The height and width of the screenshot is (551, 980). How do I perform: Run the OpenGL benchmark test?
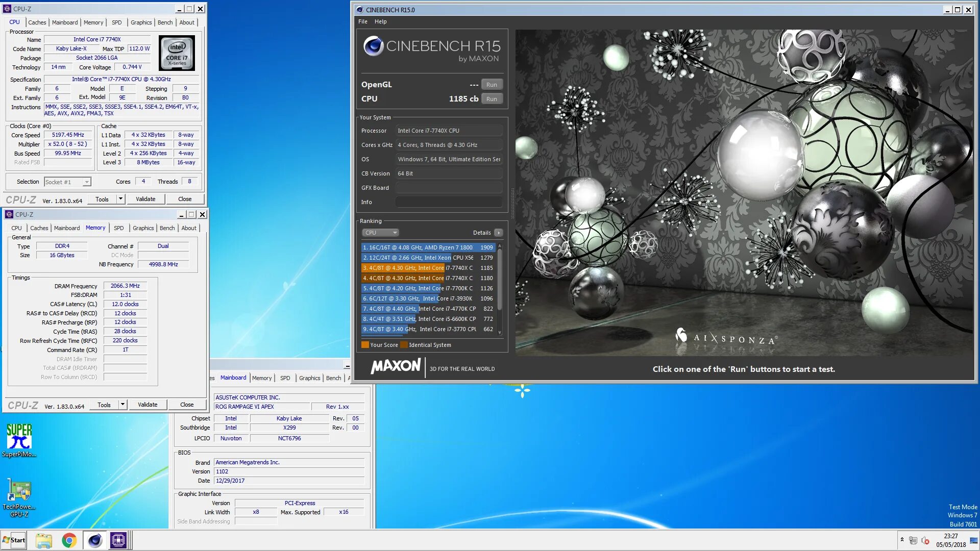(x=492, y=85)
